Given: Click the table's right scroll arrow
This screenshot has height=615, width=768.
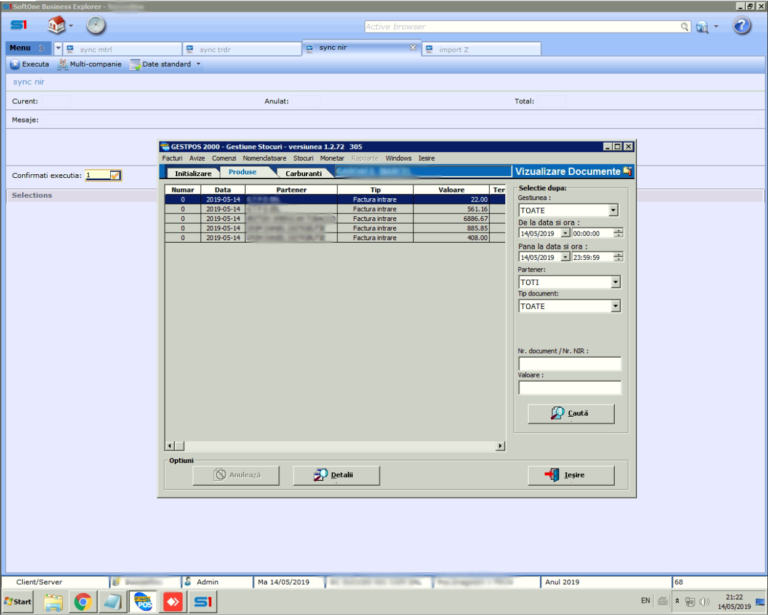Looking at the screenshot, I should point(500,446).
